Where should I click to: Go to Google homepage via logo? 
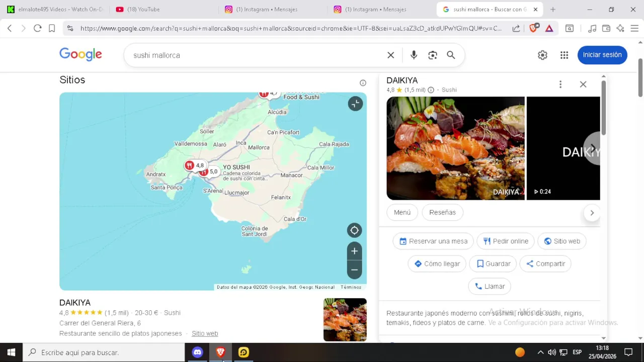pos(80,55)
